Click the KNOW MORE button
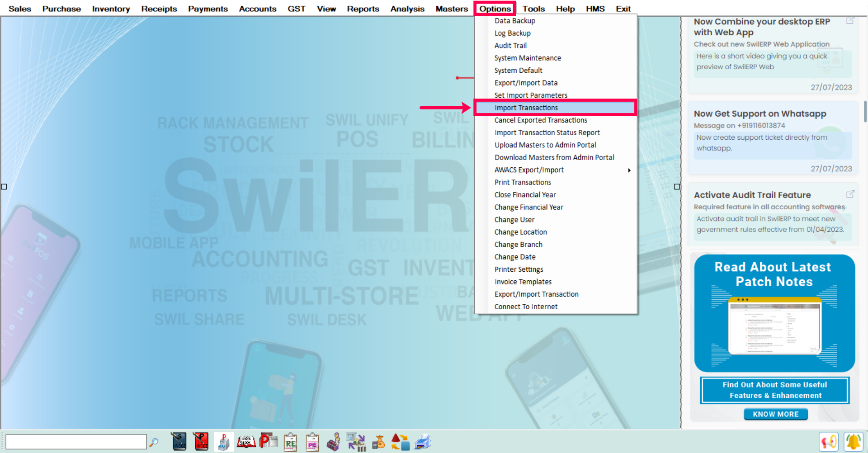Screen dimensions: 868x453 click(x=776, y=414)
